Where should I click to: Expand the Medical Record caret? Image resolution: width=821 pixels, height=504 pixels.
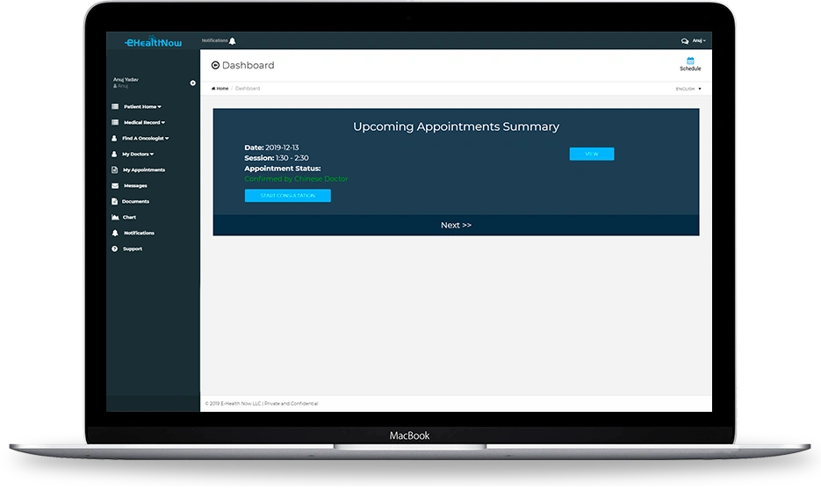click(163, 122)
